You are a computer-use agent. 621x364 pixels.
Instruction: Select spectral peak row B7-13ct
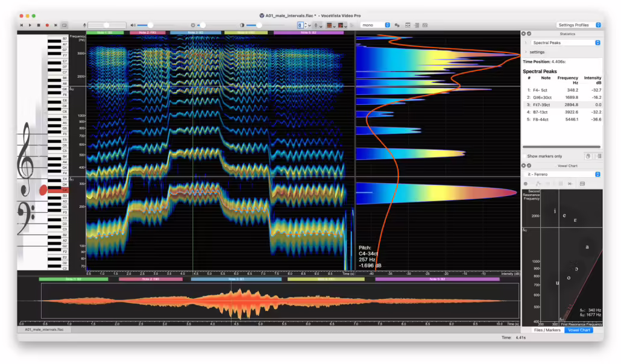pyautogui.click(x=564, y=112)
